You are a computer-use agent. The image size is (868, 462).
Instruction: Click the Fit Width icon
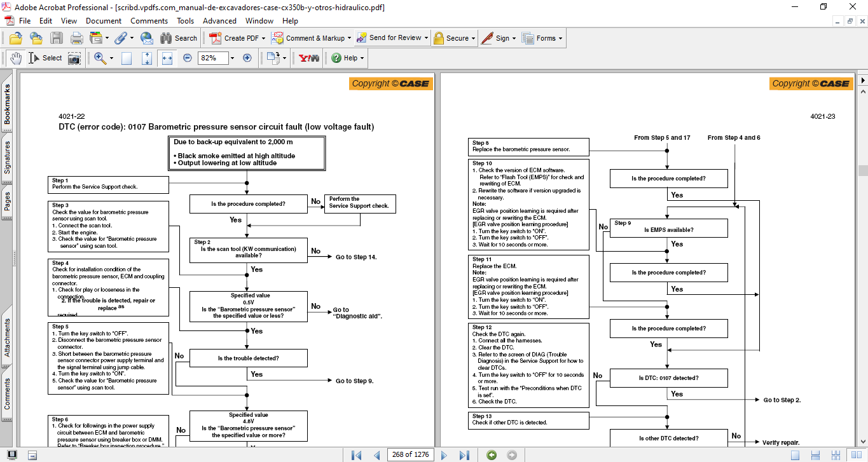coord(167,58)
